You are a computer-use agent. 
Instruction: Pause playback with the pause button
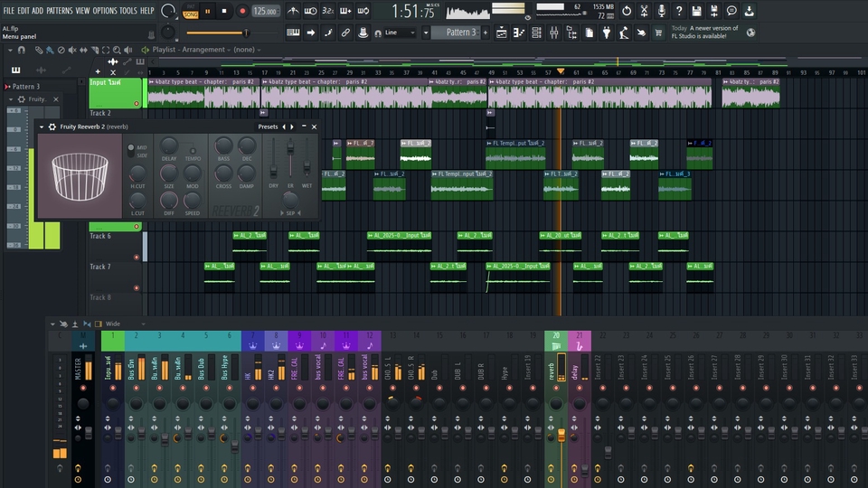(208, 11)
